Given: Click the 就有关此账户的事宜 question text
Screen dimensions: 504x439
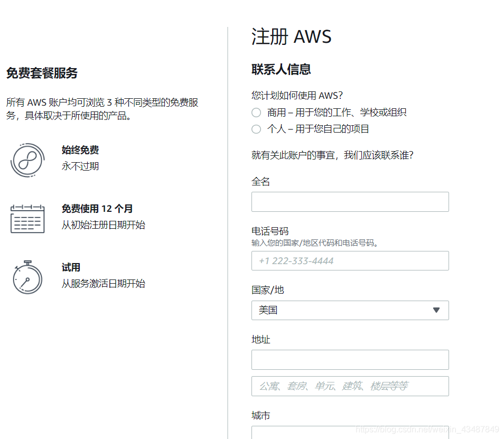Looking at the screenshot, I should pyautogui.click(x=332, y=155).
